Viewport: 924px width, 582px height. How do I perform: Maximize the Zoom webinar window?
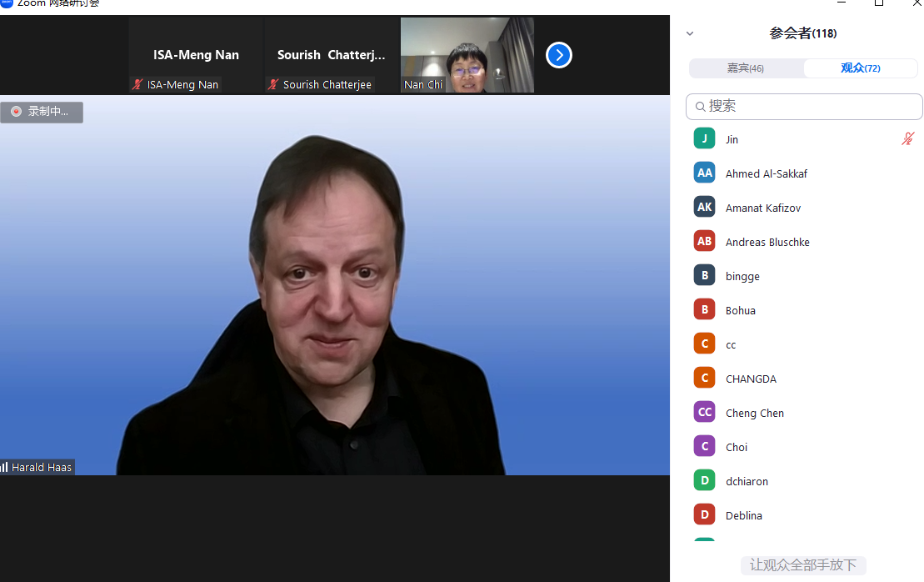pos(878,3)
